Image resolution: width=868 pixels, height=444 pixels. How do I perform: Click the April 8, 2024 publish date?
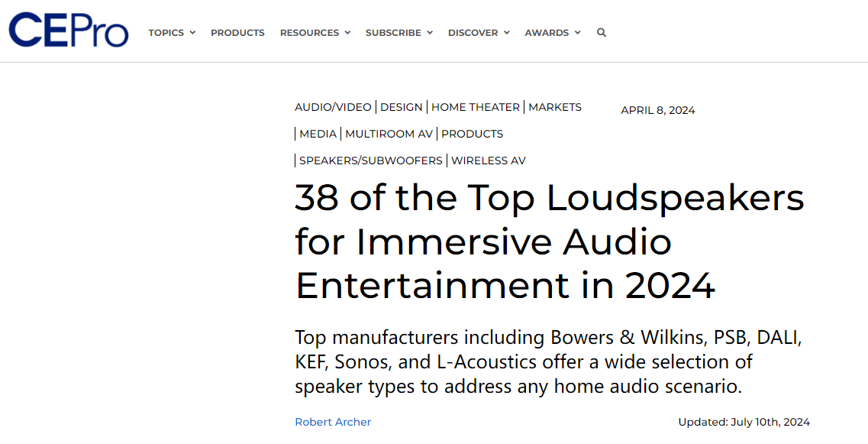657,110
